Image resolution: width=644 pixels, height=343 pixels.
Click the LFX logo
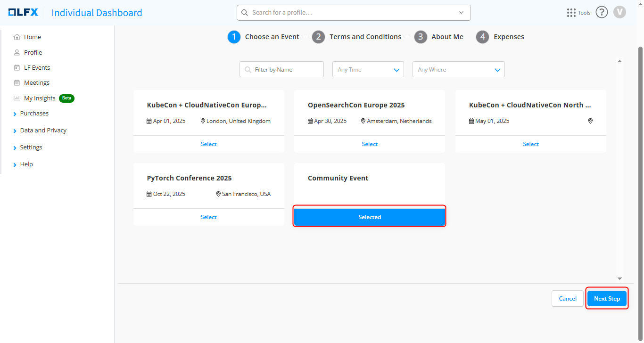point(23,13)
